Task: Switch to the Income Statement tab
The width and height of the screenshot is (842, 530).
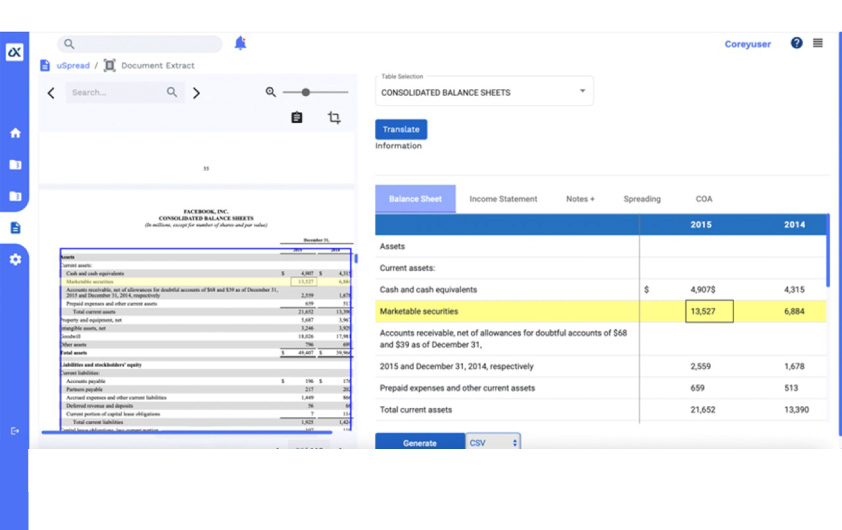Action: [x=503, y=199]
